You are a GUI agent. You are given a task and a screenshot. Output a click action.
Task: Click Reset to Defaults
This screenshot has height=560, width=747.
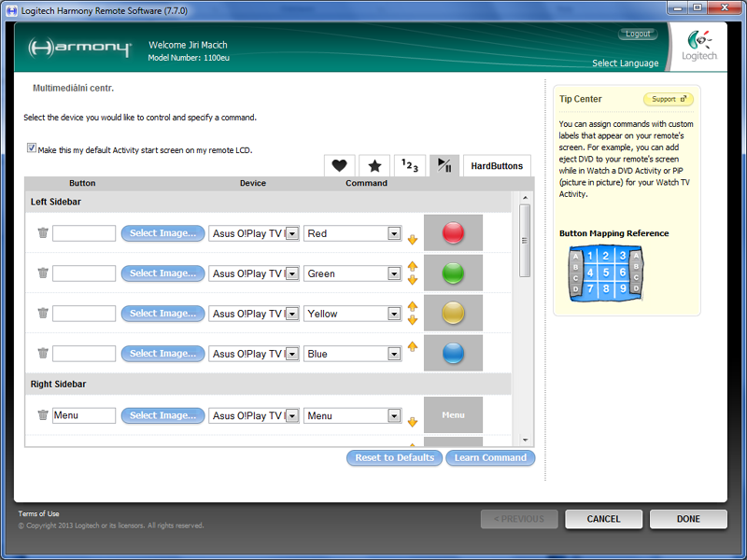394,457
